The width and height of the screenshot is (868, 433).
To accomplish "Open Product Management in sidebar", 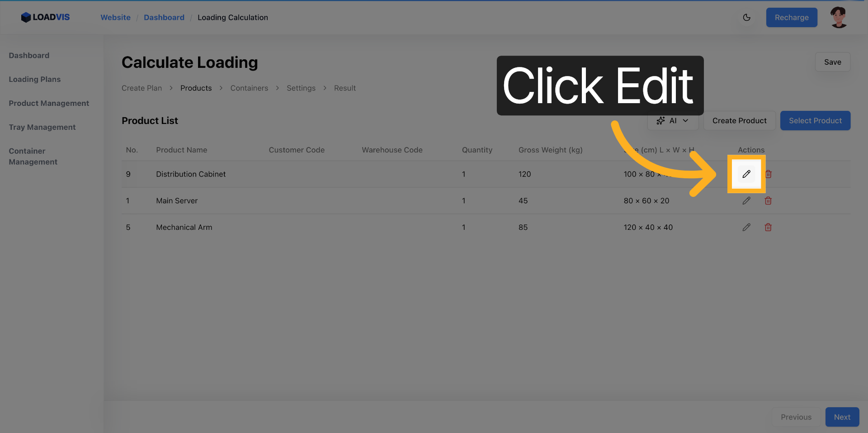I will coord(49,103).
